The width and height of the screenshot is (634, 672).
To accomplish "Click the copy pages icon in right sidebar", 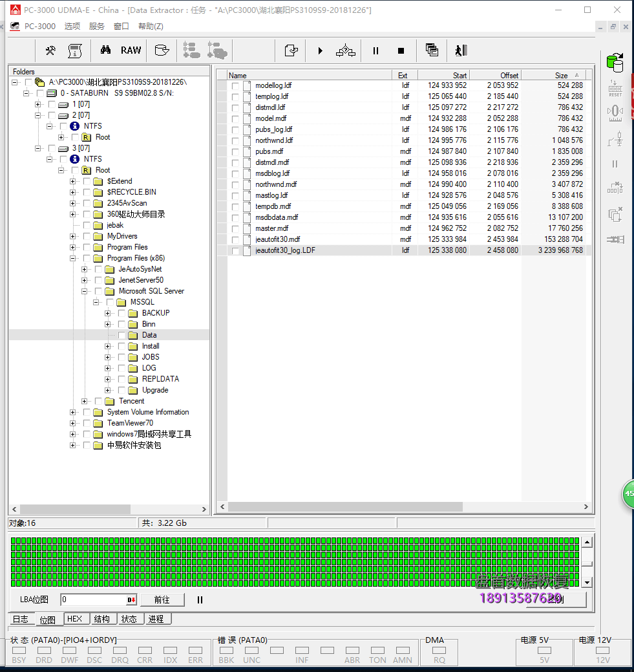I will click(615, 214).
